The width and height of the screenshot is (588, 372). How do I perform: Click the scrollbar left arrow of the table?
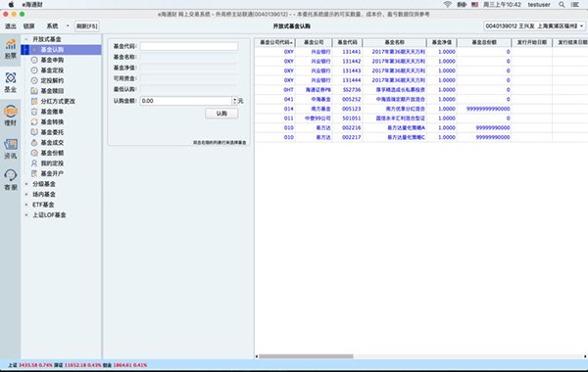point(257,356)
